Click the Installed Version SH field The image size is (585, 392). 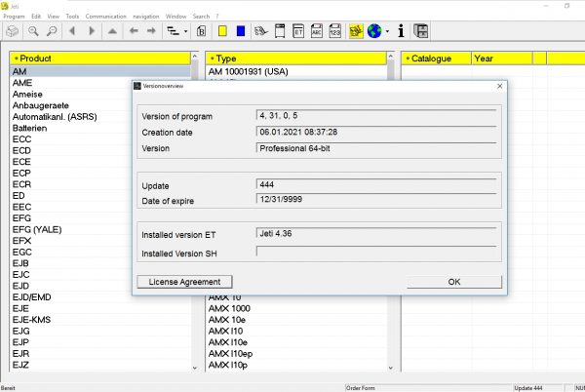coord(376,252)
